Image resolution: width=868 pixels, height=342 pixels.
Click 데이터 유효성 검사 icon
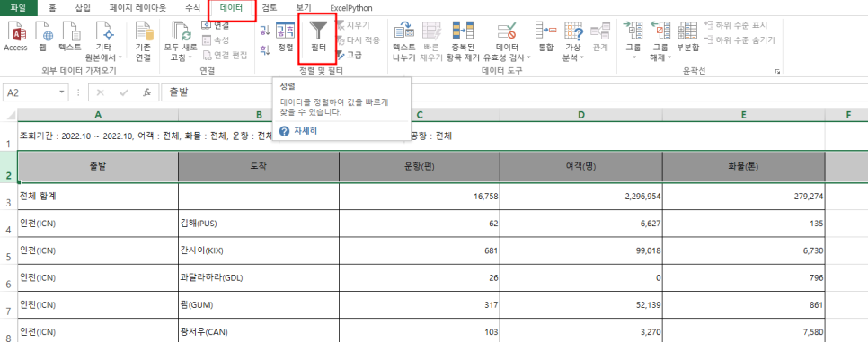tap(507, 31)
